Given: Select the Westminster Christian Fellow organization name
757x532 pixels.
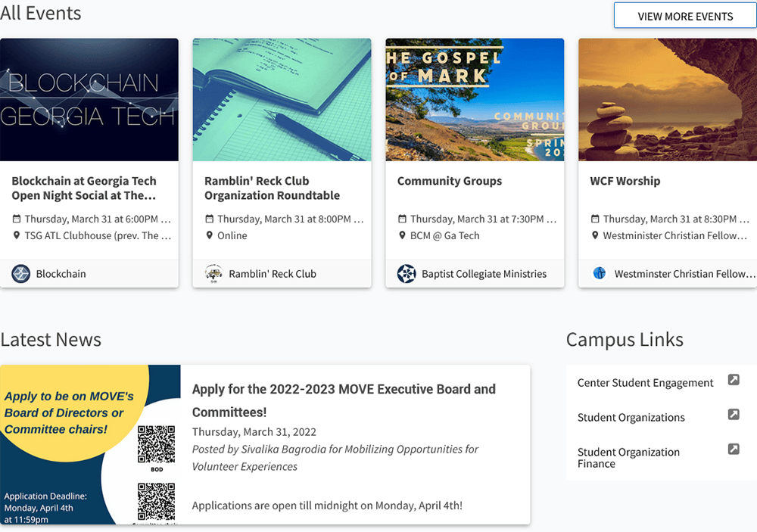Looking at the screenshot, I should tap(684, 274).
